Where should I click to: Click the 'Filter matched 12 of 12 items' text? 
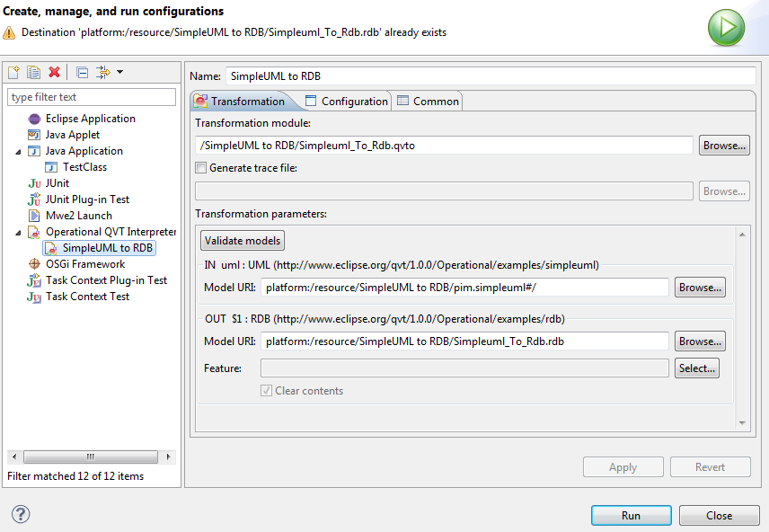point(75,476)
